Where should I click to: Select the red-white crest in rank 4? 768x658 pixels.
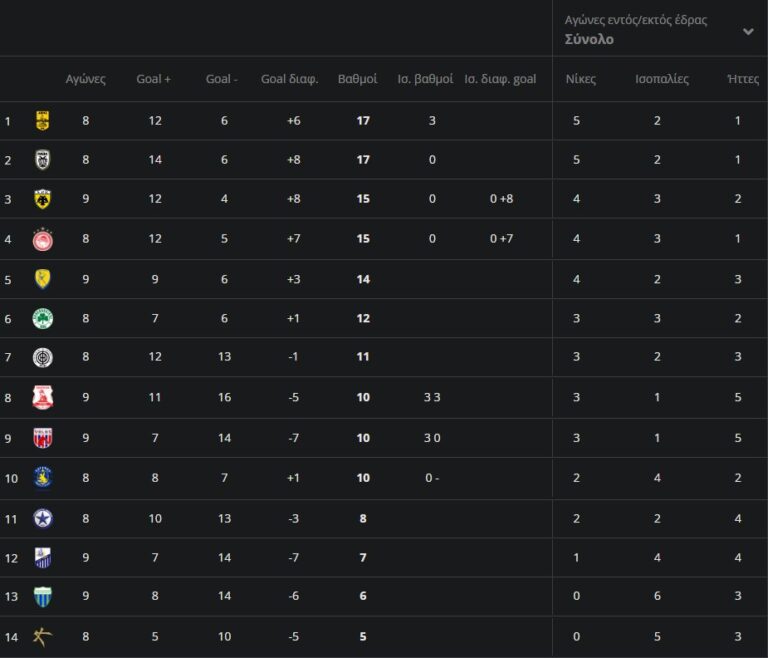pyautogui.click(x=43, y=239)
